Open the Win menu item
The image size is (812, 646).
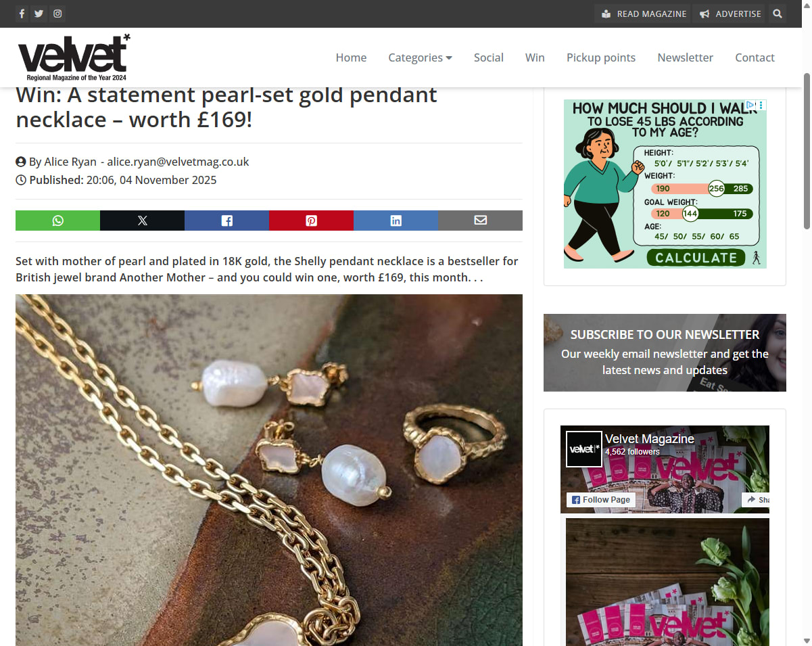coord(535,57)
